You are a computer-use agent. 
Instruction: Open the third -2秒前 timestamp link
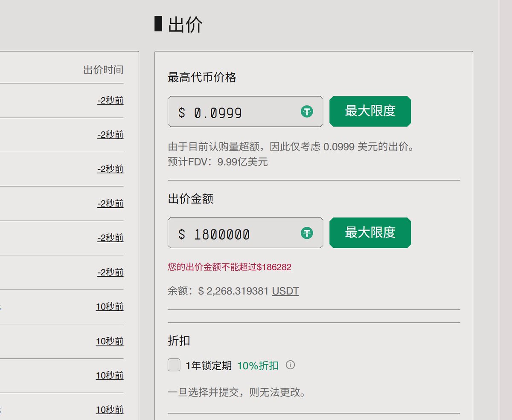pos(111,169)
